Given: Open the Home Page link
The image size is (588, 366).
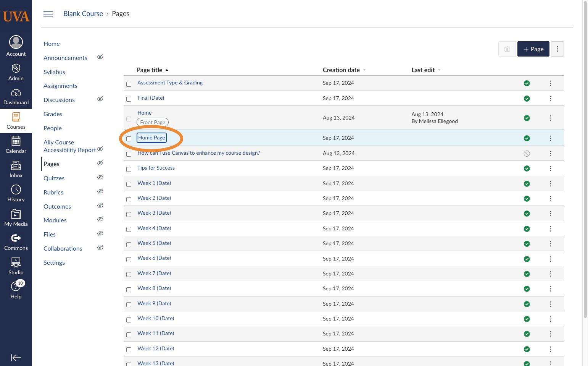Looking at the screenshot, I should click(151, 138).
